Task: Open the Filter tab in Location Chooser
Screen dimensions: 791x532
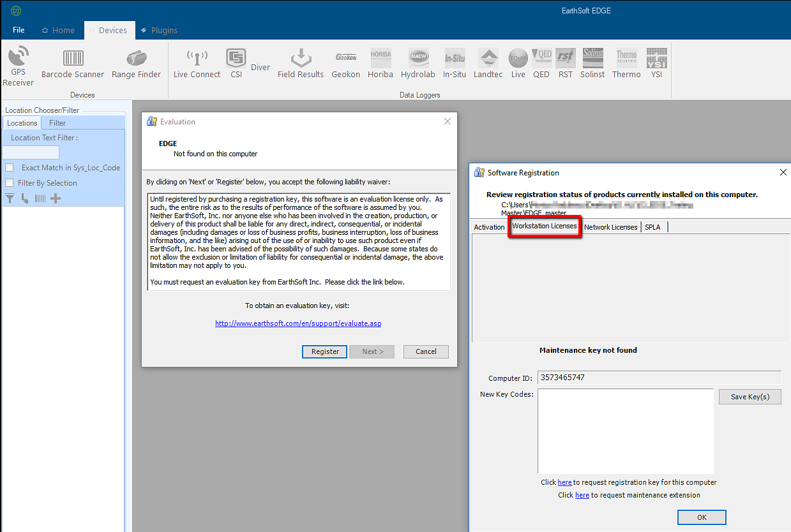Action: click(x=57, y=123)
